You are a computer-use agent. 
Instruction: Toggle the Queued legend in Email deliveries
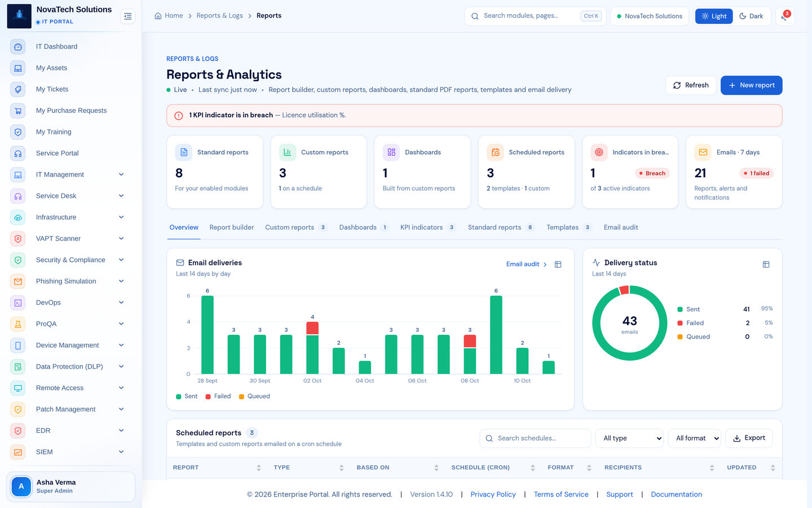pos(254,396)
